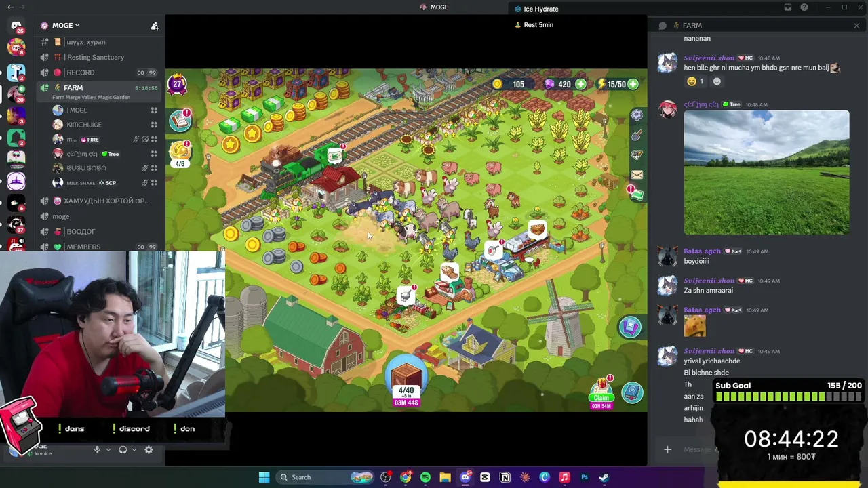
Task: Open CapCut from the taskbar
Action: (485, 477)
